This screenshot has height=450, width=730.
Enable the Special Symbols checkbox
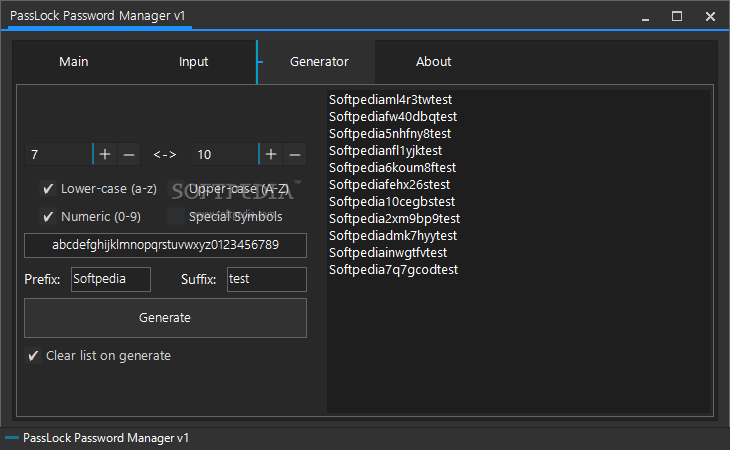pyautogui.click(x=176, y=216)
